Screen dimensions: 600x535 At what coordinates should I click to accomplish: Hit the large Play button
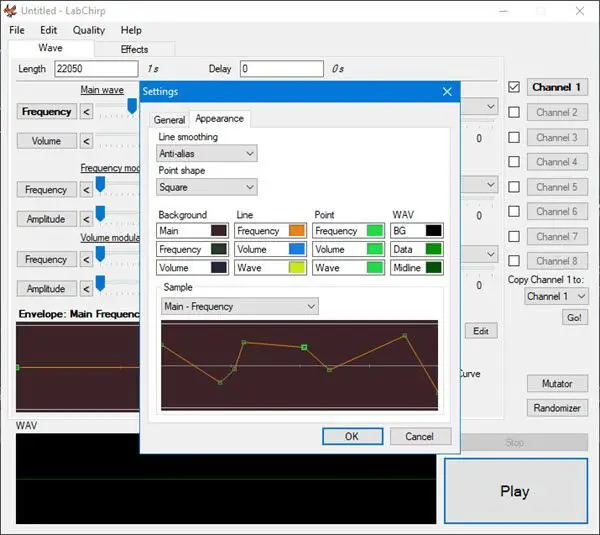pyautogui.click(x=516, y=491)
